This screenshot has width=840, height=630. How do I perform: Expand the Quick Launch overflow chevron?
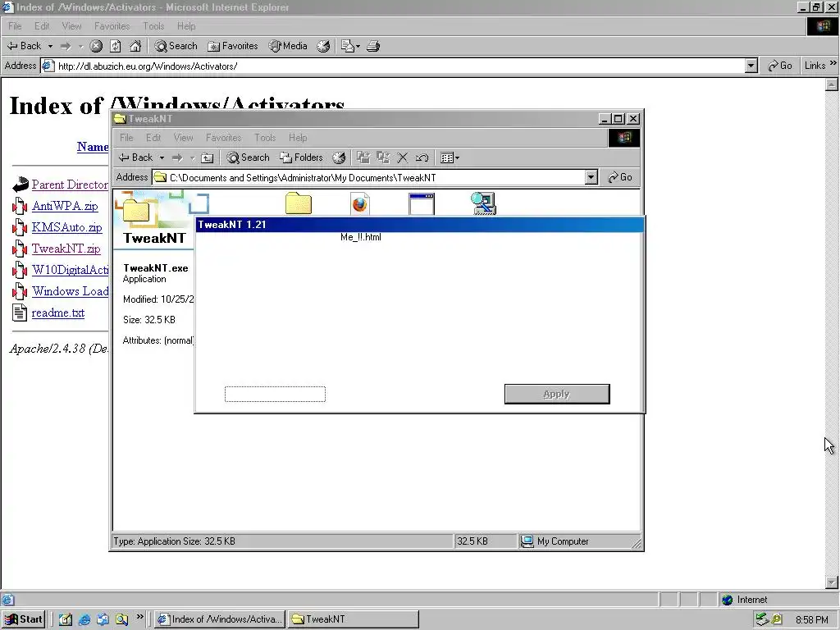click(x=139, y=617)
